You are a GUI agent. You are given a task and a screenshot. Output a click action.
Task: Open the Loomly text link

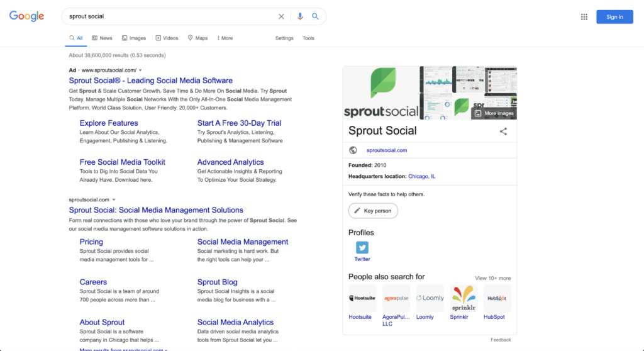point(425,317)
